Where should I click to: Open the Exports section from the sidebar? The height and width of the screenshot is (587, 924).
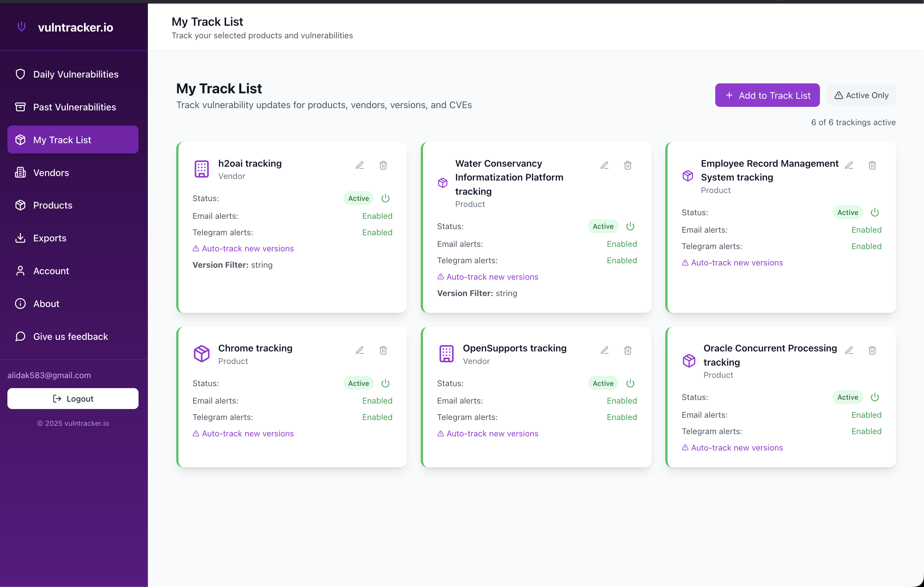50,238
